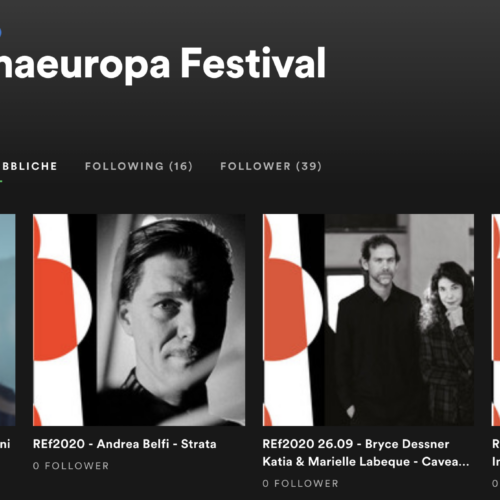Open the Andrea Belfi Strata playlist cover

[139, 320]
